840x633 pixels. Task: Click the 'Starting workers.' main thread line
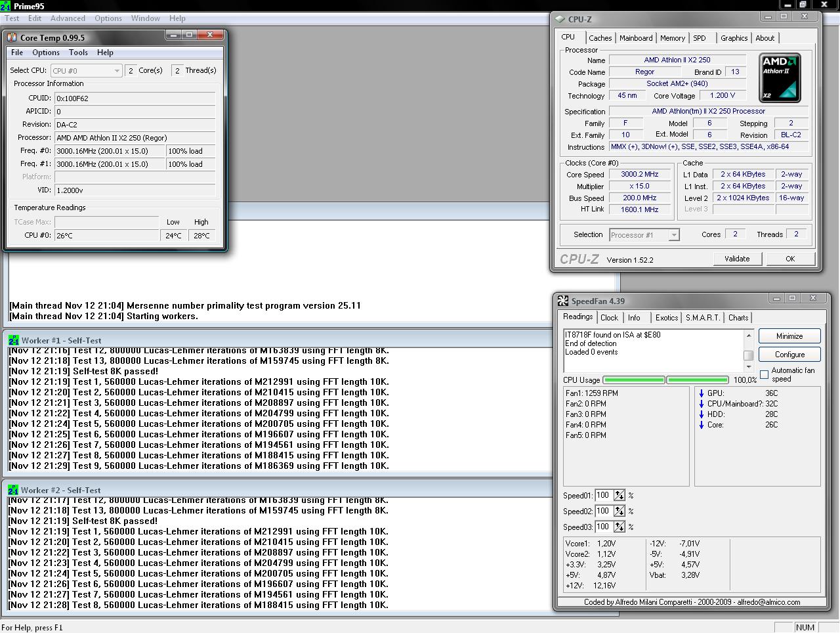104,316
